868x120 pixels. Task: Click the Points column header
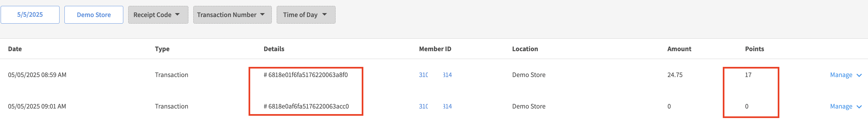pyautogui.click(x=755, y=49)
